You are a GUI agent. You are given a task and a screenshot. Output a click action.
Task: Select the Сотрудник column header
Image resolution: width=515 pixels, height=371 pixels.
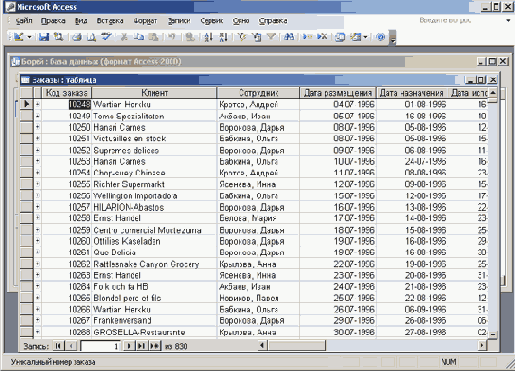[258, 93]
